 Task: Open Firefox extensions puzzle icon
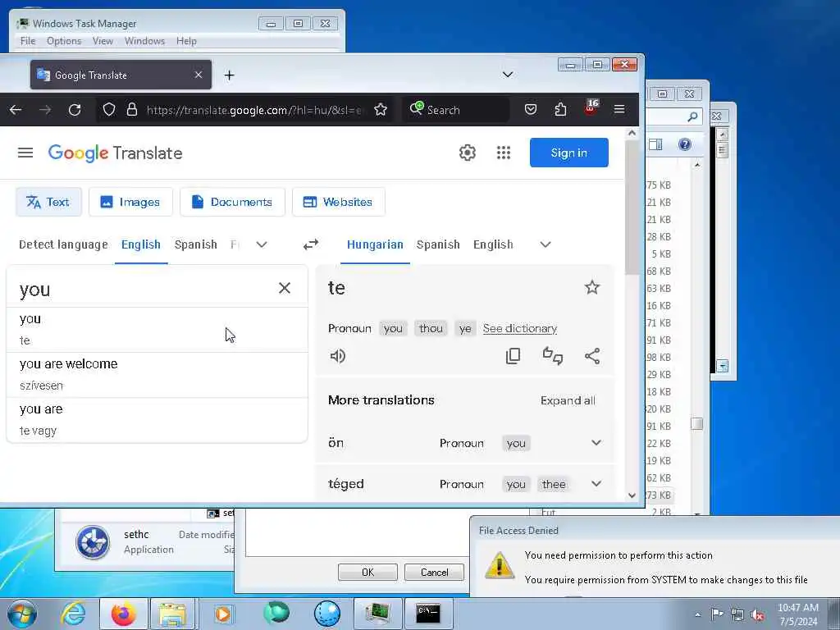pos(560,110)
